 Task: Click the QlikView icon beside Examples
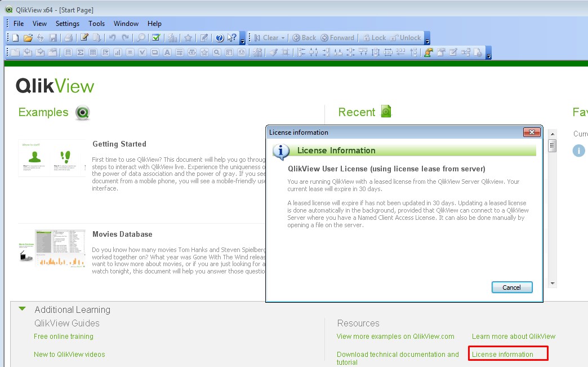pyautogui.click(x=82, y=113)
